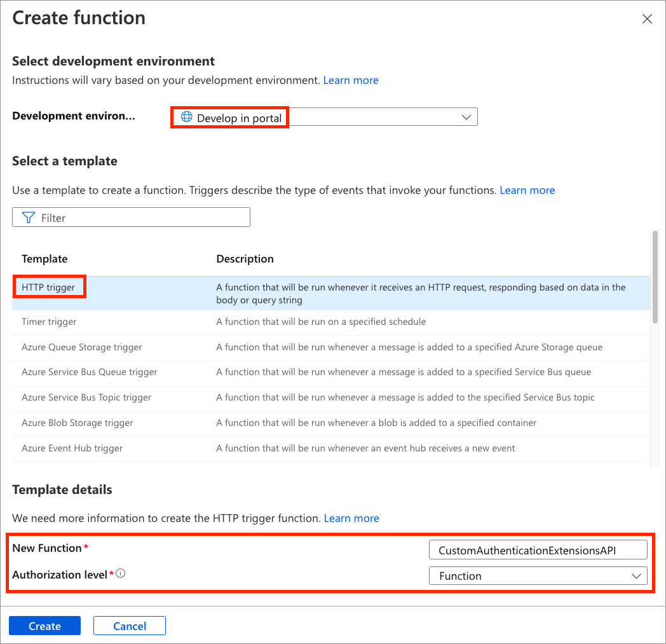The image size is (666, 644).
Task: Pick Azure Blob Storage trigger template
Action: [78, 423]
